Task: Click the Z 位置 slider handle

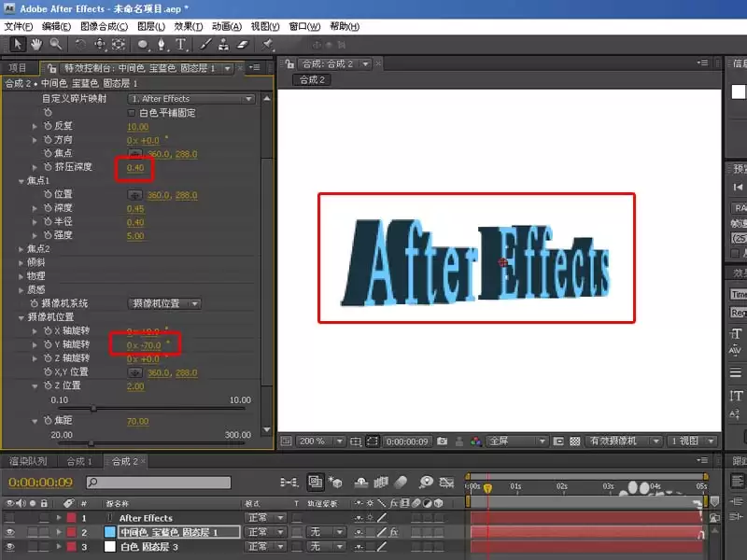Action: click(93, 408)
